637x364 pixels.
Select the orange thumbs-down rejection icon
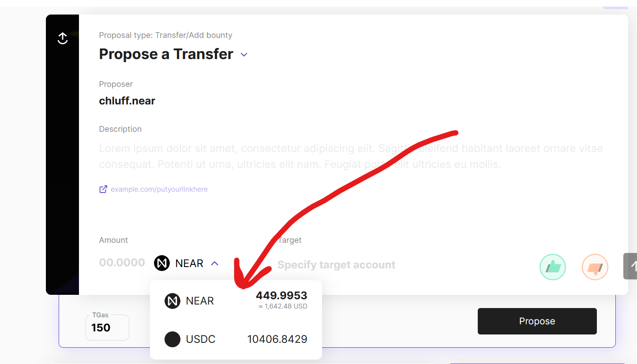[x=595, y=267]
